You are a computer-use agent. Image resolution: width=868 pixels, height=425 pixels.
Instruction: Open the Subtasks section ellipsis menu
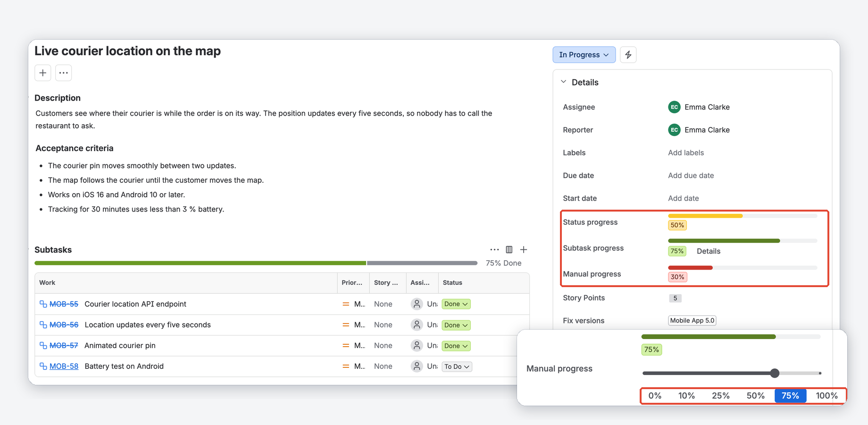pyautogui.click(x=494, y=249)
